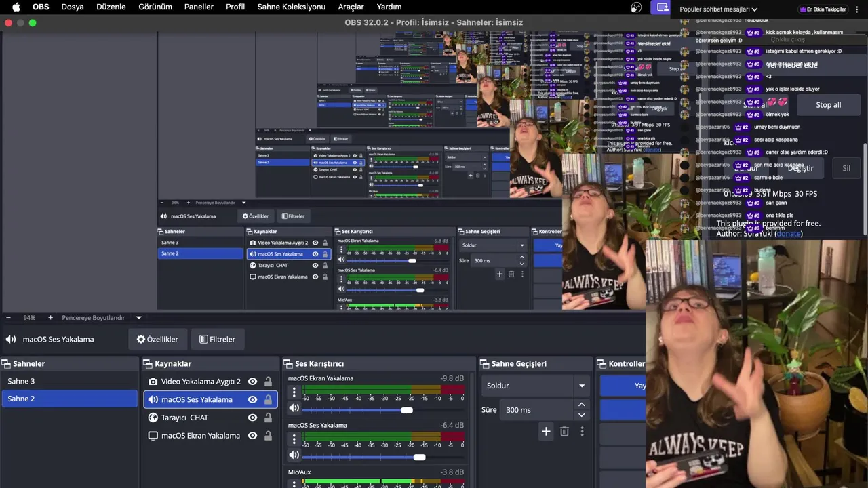Click speaker icon in source toolbar

coord(11,340)
